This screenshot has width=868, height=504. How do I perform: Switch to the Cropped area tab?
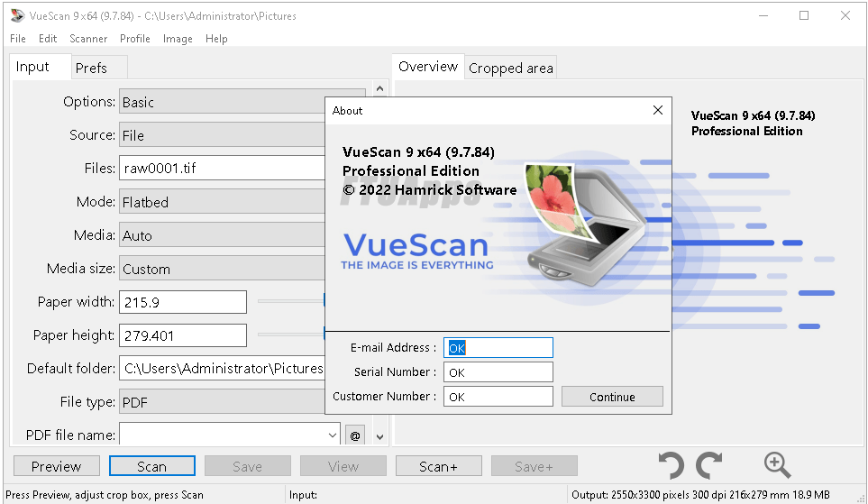(510, 69)
